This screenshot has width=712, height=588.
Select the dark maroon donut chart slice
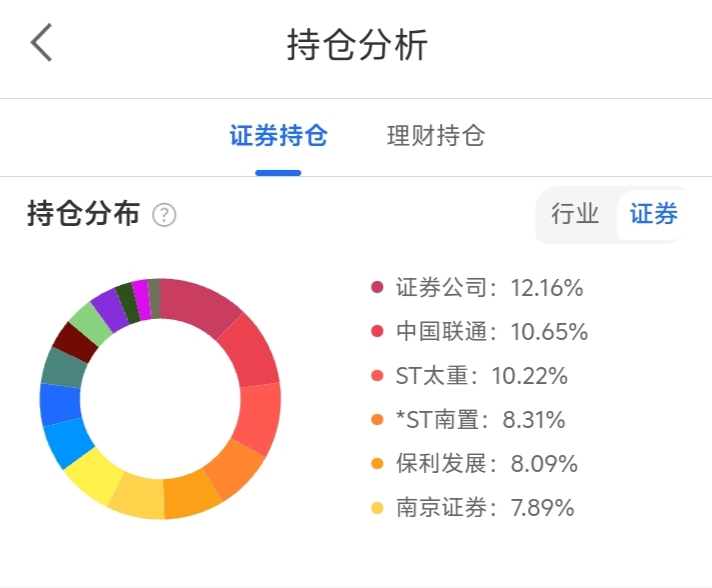[x=73, y=341]
